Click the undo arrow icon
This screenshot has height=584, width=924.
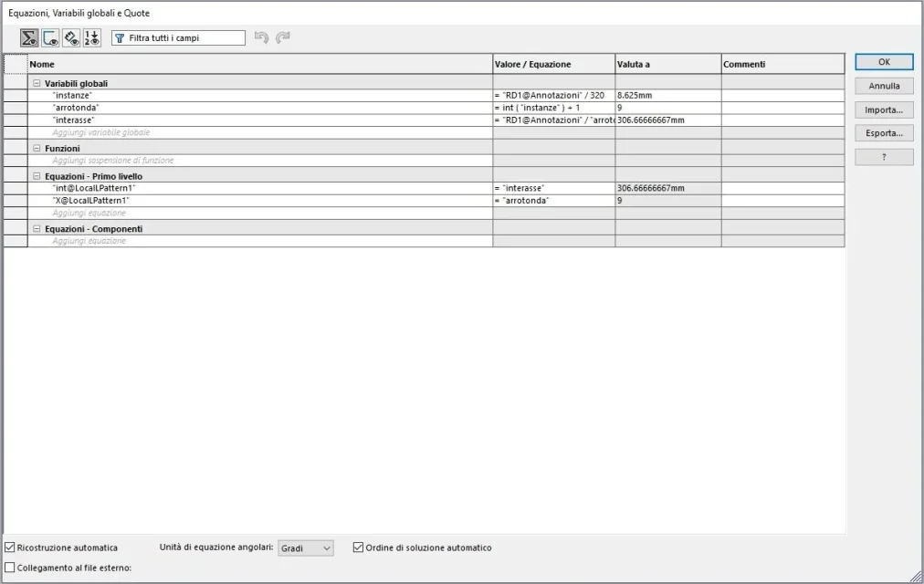click(262, 37)
